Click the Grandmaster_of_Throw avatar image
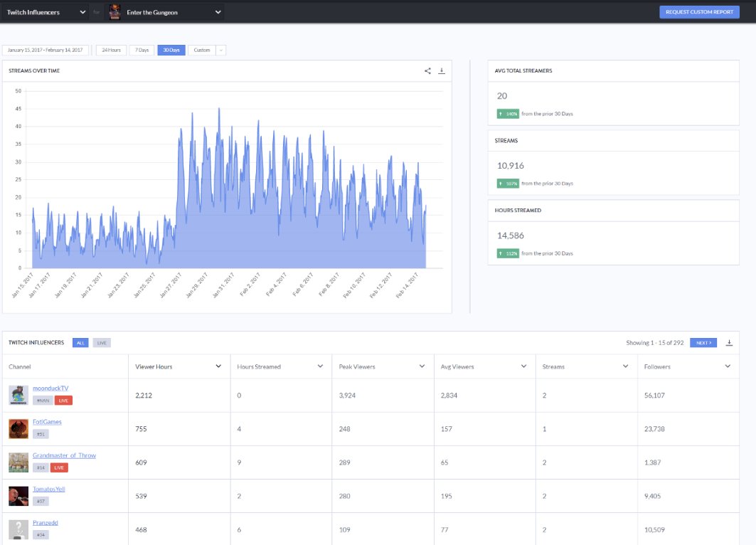The height and width of the screenshot is (545, 756). coord(18,462)
